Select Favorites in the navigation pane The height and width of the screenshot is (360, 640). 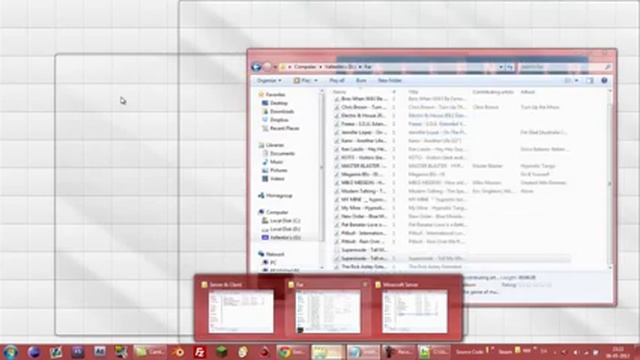pyautogui.click(x=275, y=95)
